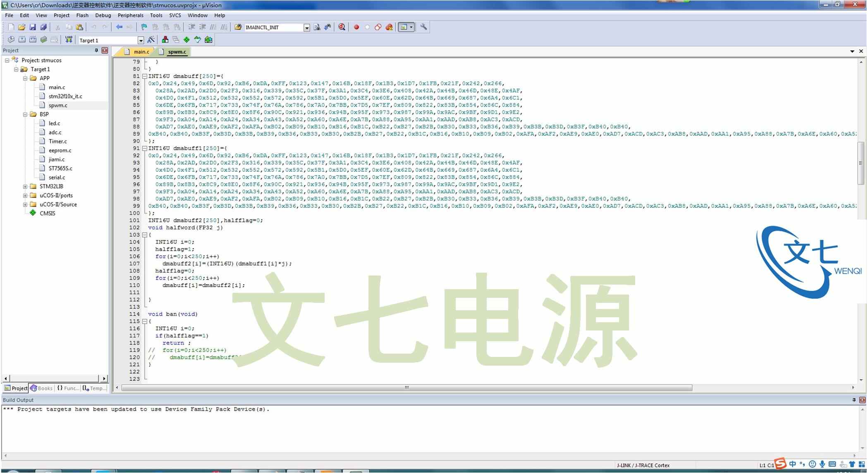Create a new file with the New icon
This screenshot has width=868, height=473.
(11, 27)
